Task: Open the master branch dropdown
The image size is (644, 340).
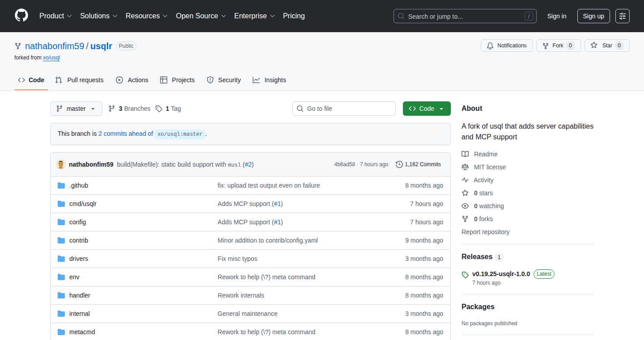Action: pyautogui.click(x=76, y=109)
